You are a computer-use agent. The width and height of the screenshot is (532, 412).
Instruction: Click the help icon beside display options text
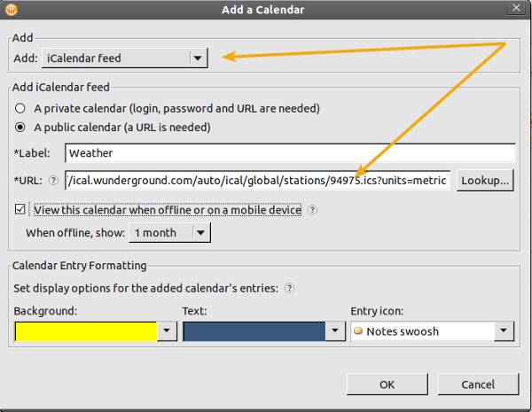point(289,288)
